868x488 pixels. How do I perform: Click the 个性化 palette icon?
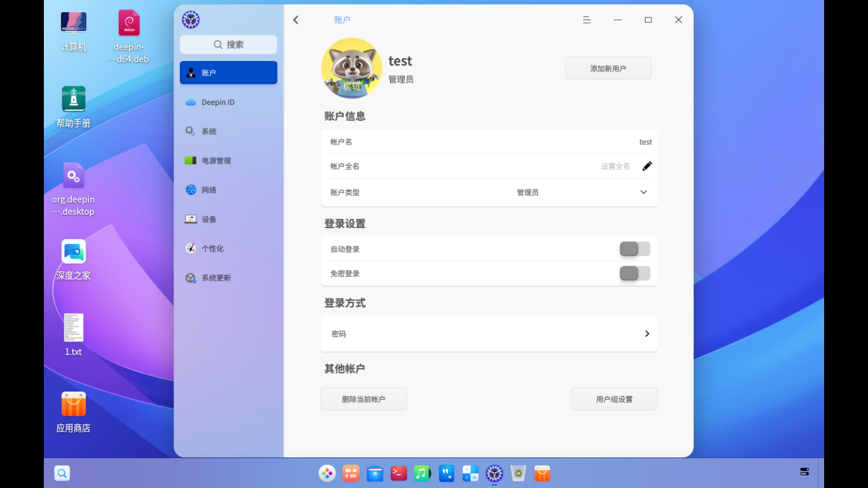click(191, 248)
